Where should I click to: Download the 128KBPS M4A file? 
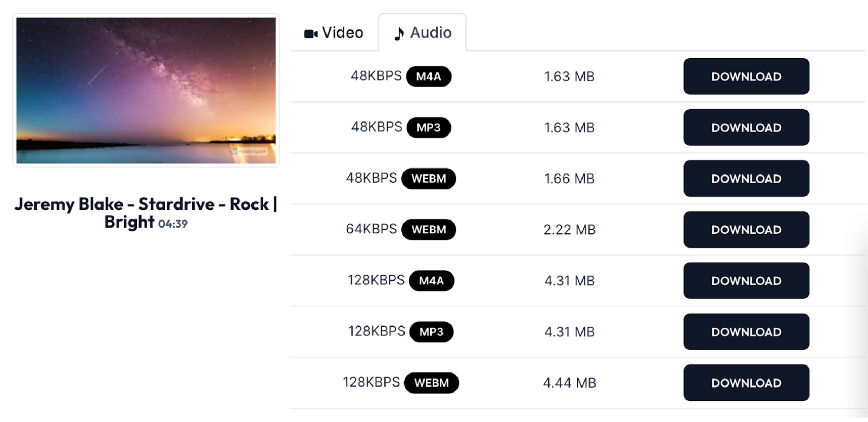(746, 281)
